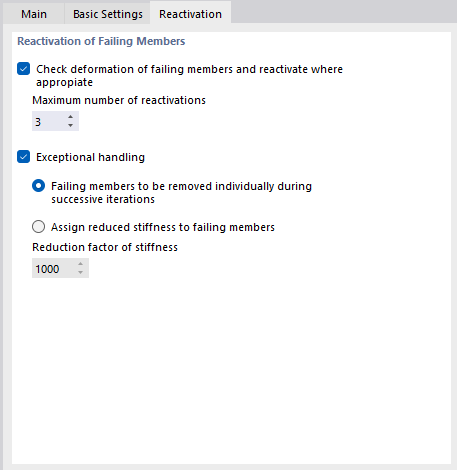Viewport: 457px width, 470px height.
Task: Switch to the Main tab
Action: click(x=34, y=14)
